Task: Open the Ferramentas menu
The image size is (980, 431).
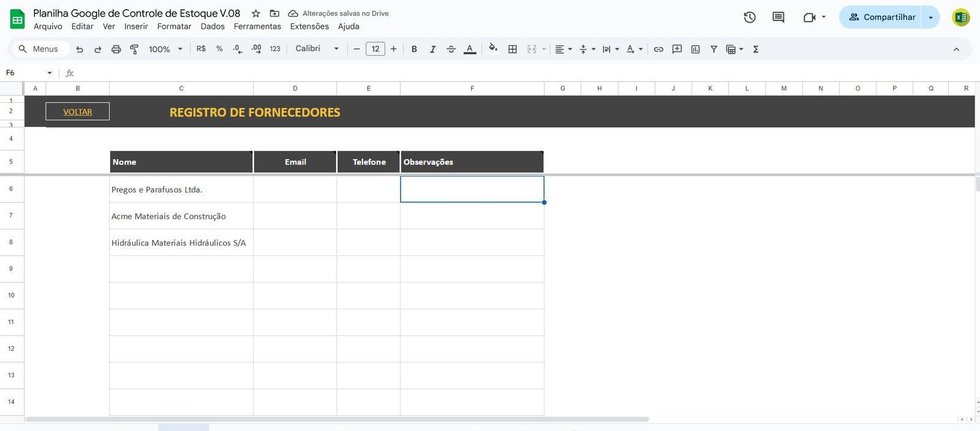Action: pyautogui.click(x=257, y=26)
